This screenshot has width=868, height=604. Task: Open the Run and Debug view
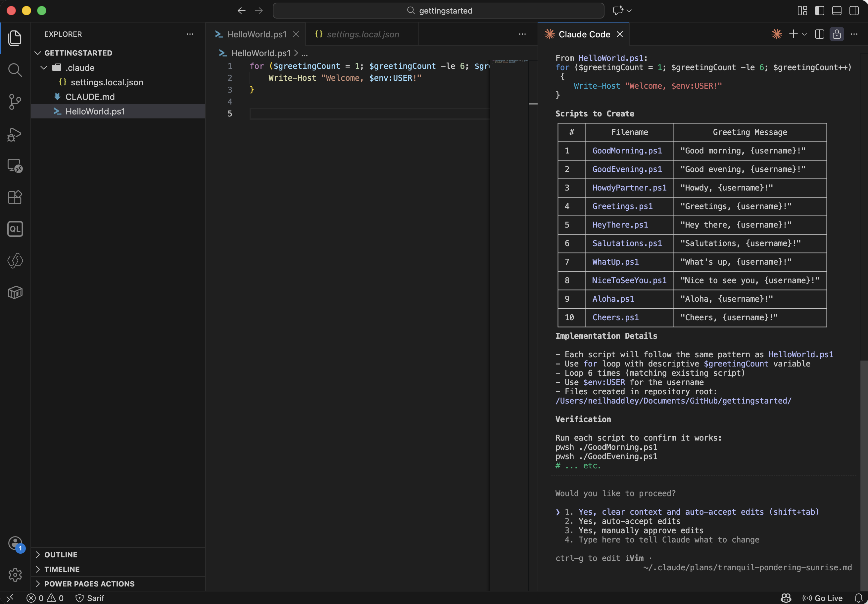(x=15, y=135)
